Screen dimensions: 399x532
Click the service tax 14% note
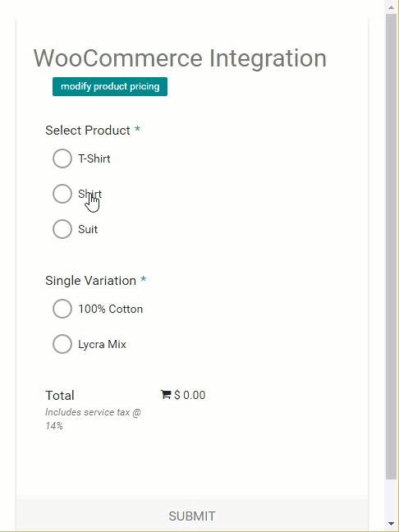(x=94, y=419)
